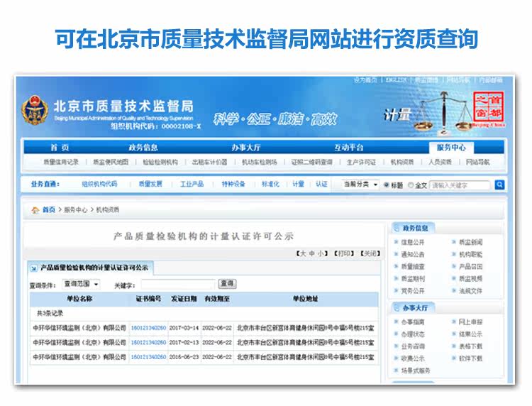Click the 特种设备 quick link
Image resolution: width=532 pixels, height=406 pixels.
pyautogui.click(x=233, y=184)
